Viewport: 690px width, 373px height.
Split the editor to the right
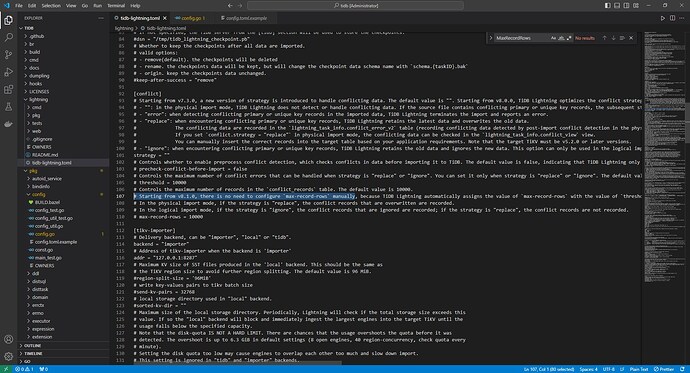click(672, 18)
